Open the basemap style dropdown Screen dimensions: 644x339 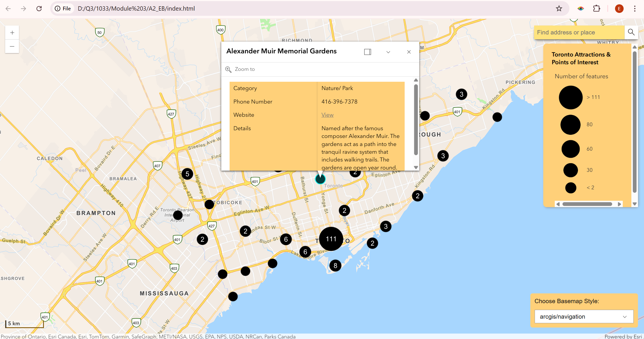tap(584, 317)
